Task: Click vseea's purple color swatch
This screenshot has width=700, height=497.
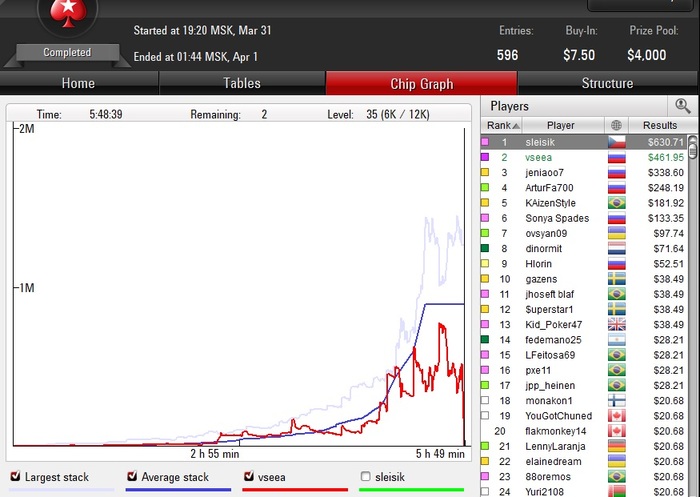Action: click(485, 157)
